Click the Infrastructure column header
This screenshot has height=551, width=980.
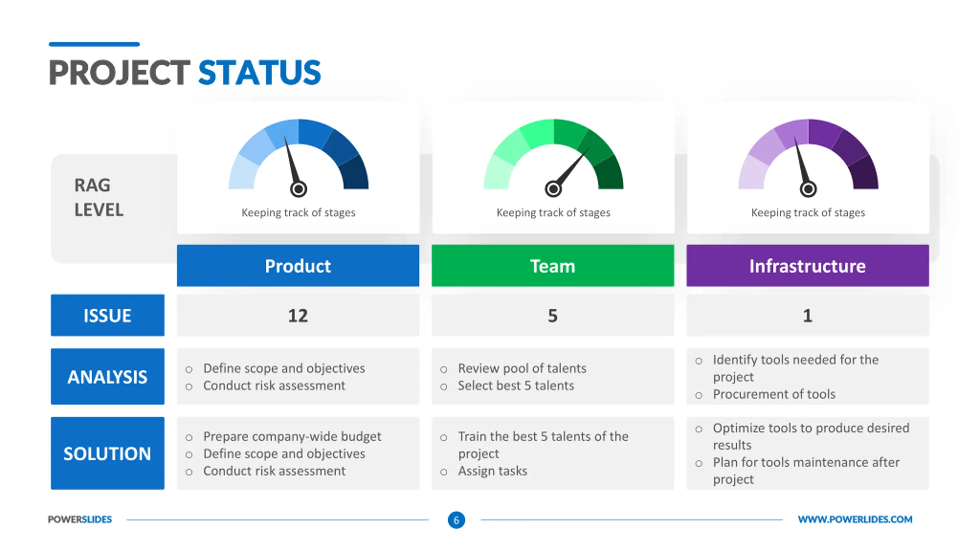coord(807,266)
